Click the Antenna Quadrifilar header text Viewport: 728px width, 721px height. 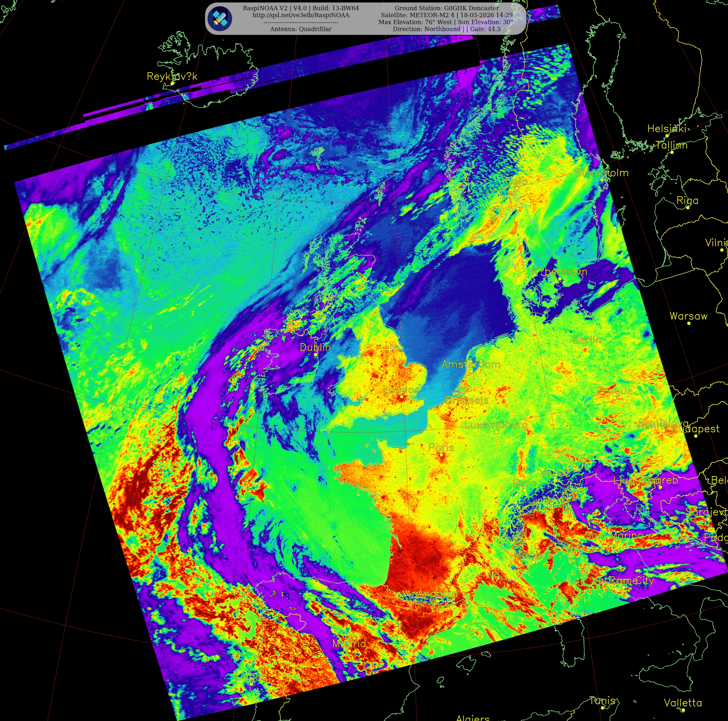pyautogui.click(x=301, y=29)
